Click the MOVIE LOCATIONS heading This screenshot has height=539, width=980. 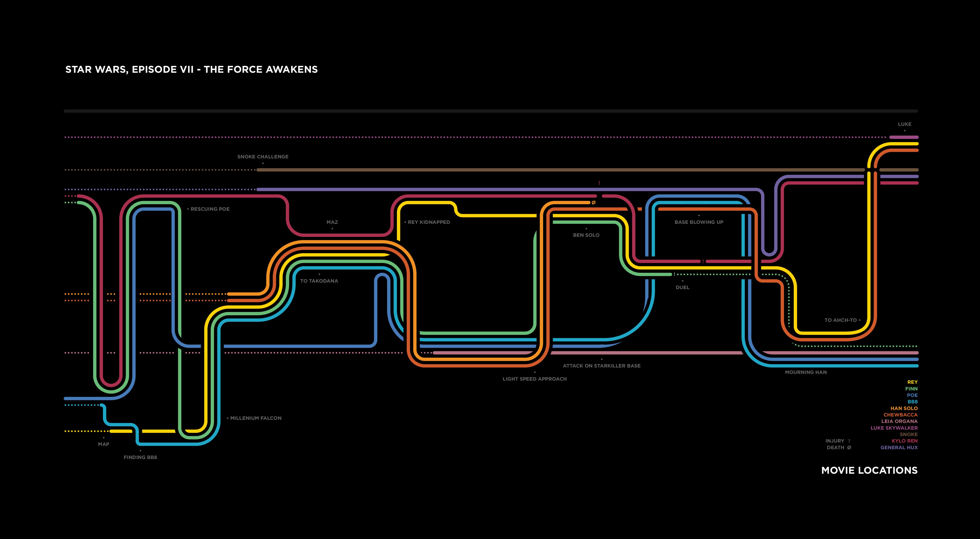click(869, 471)
